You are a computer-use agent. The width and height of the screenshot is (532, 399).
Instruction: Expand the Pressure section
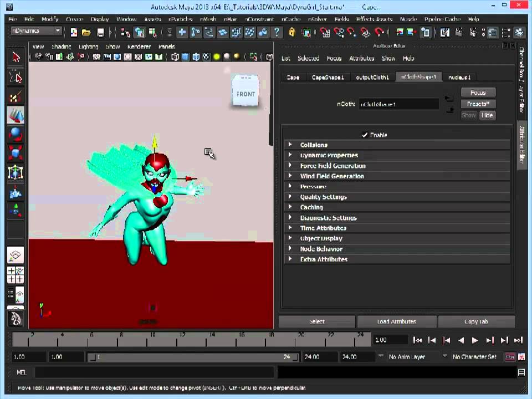[397, 186]
